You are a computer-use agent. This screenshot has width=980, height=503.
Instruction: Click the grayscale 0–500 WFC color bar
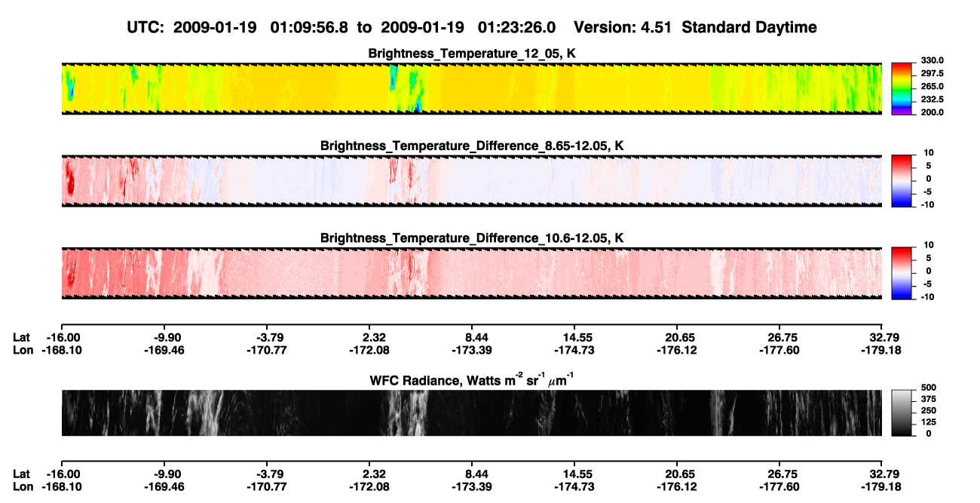click(x=902, y=413)
